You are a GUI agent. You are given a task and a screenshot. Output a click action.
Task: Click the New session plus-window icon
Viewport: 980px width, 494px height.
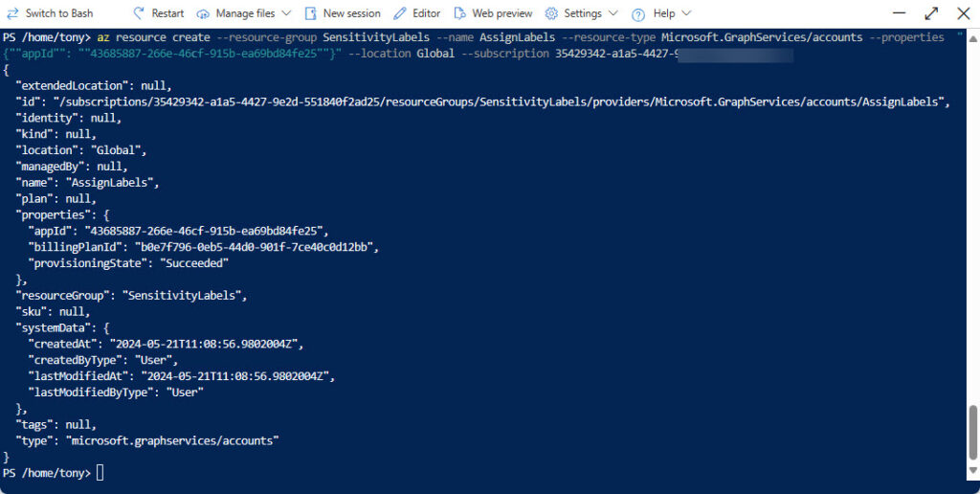click(x=311, y=13)
